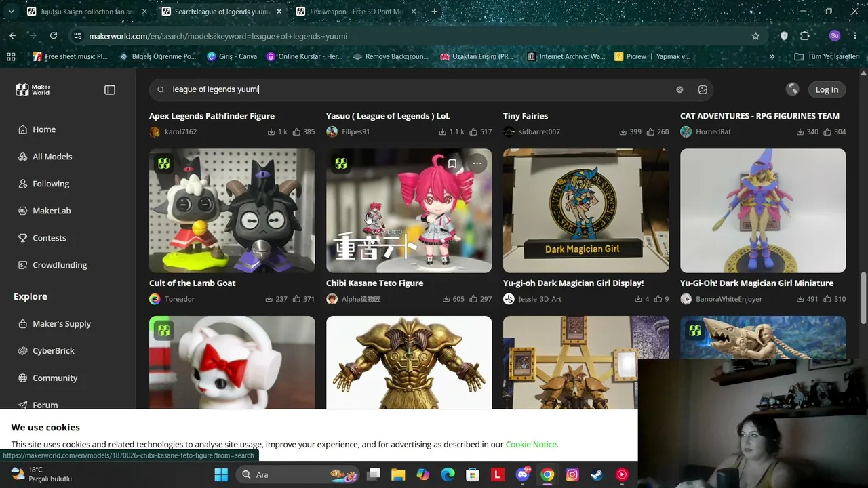The height and width of the screenshot is (488, 868).
Task: Close the Jinx weapon tab
Action: (414, 12)
